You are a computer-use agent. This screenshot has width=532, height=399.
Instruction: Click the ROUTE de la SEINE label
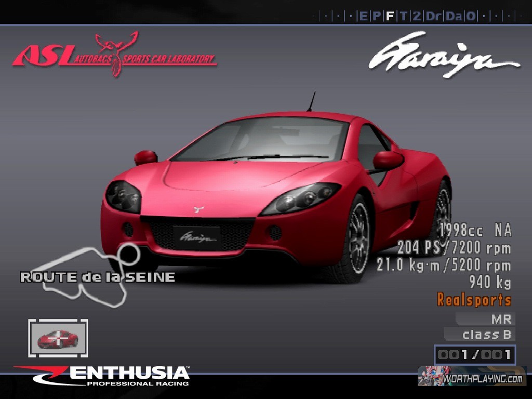click(97, 277)
